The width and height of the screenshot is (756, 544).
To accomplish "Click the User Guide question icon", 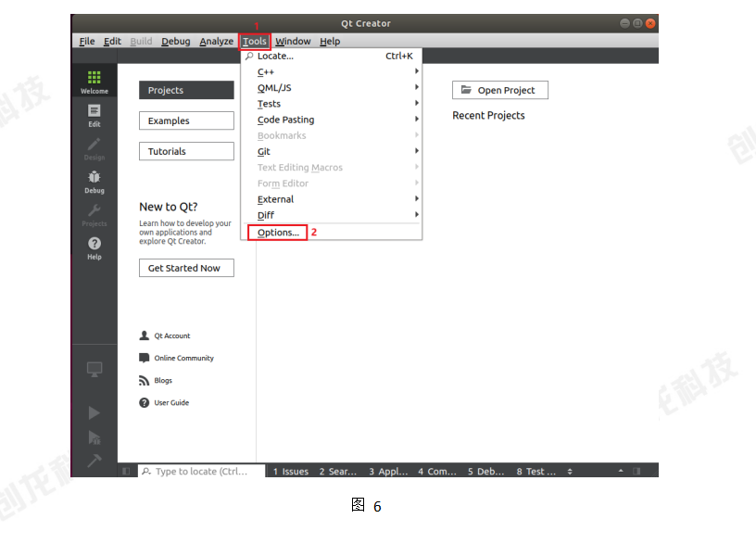I will pos(145,403).
